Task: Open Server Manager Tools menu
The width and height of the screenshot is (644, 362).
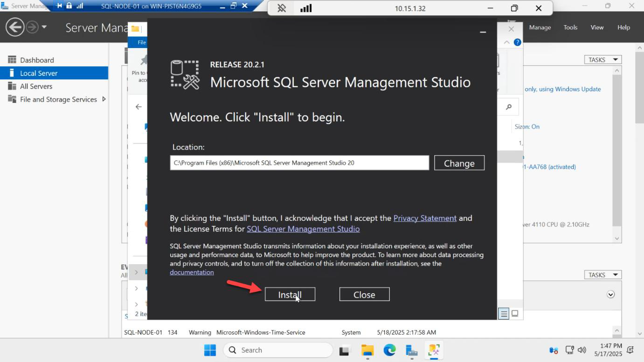Action: point(570,27)
